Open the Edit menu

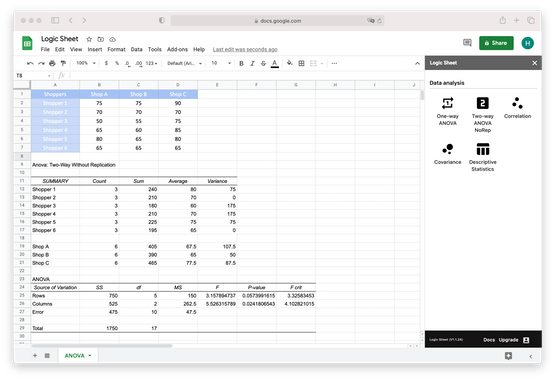click(x=59, y=50)
